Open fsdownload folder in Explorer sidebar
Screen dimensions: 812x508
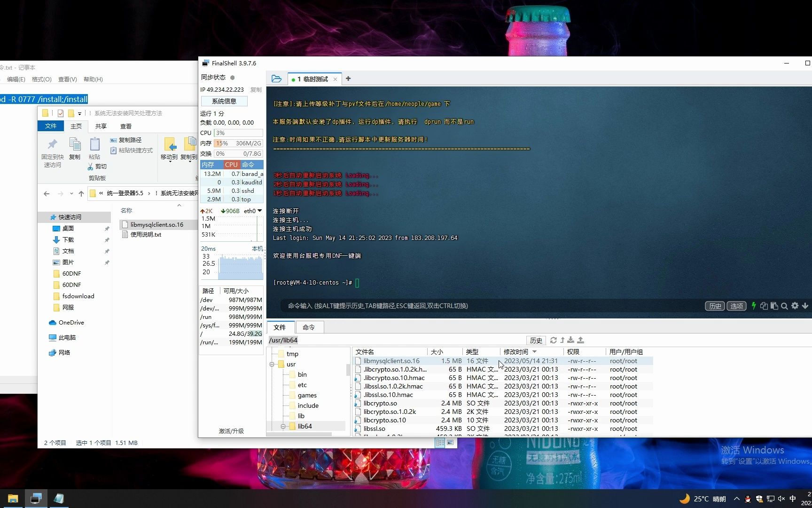coord(74,296)
